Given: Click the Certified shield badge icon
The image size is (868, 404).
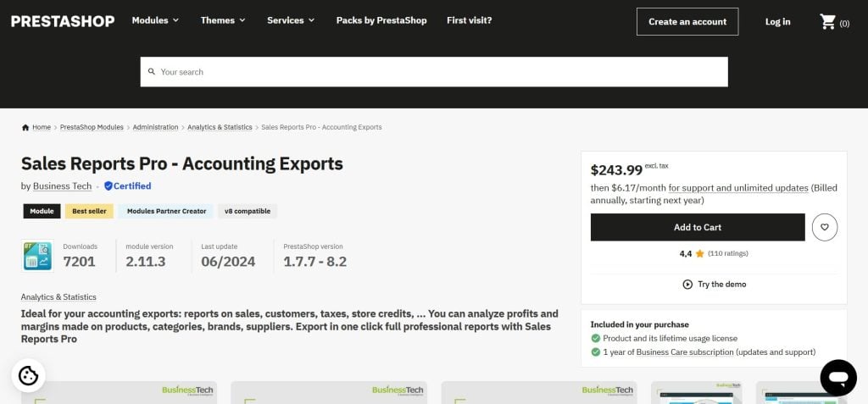Looking at the screenshot, I should pyautogui.click(x=108, y=186).
